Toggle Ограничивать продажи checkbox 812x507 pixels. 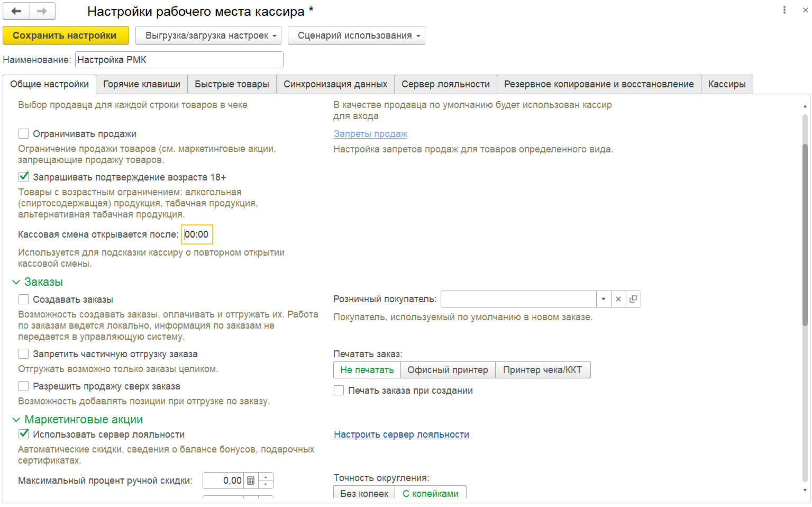click(23, 134)
